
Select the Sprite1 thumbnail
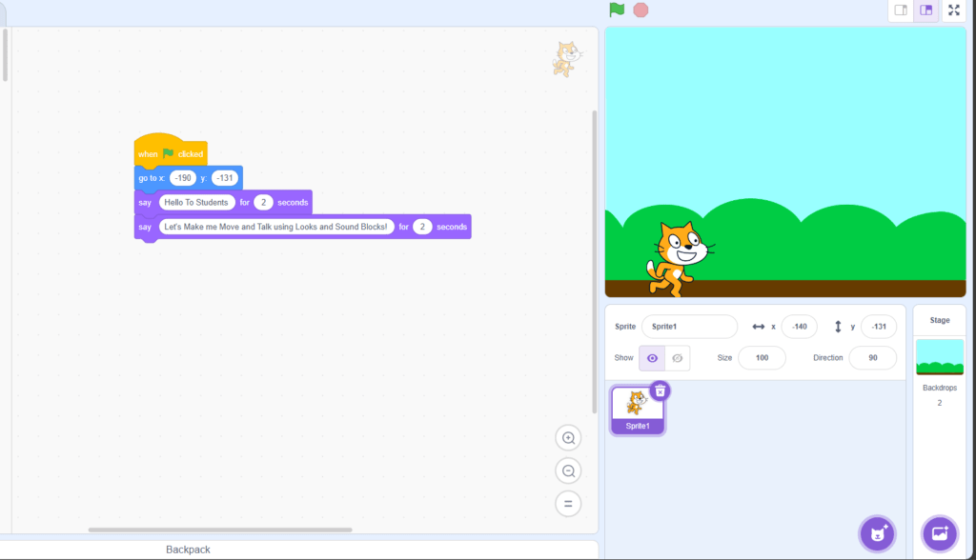[637, 410]
